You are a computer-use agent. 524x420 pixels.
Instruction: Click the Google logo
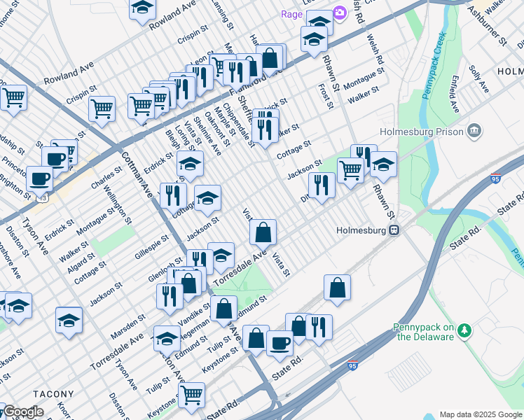pos(24,412)
